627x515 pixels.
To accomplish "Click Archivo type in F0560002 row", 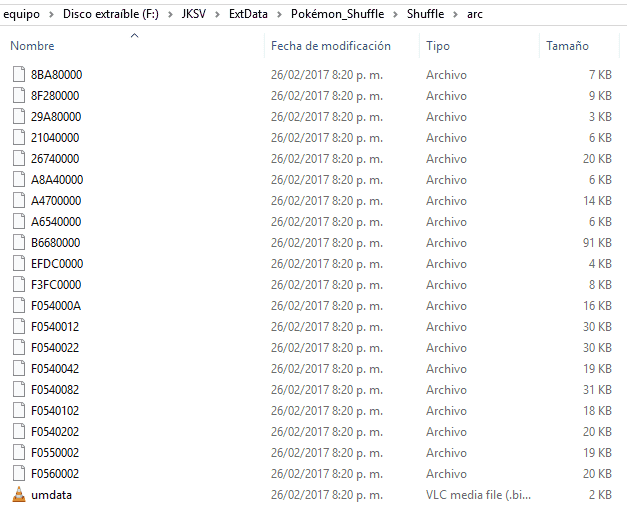I will pos(446,474).
